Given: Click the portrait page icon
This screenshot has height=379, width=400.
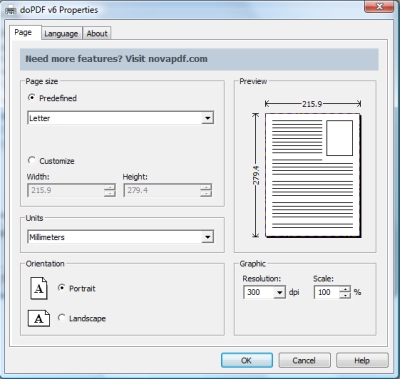Looking at the screenshot, I should click(39, 288).
